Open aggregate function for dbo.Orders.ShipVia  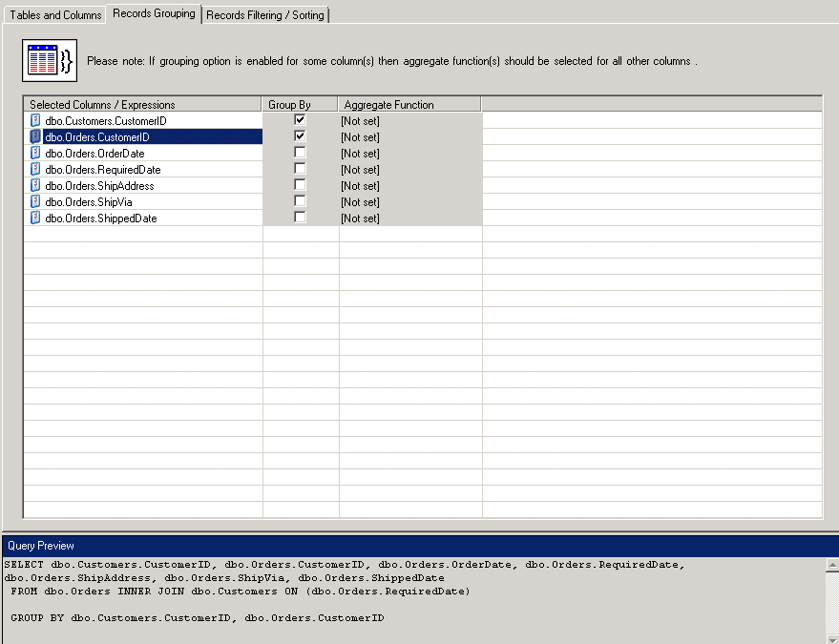(x=409, y=202)
